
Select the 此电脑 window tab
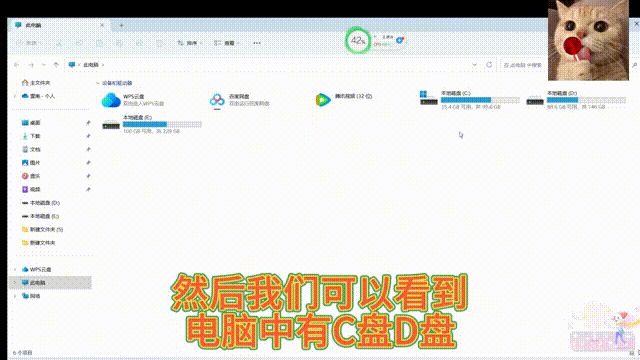pos(58,25)
